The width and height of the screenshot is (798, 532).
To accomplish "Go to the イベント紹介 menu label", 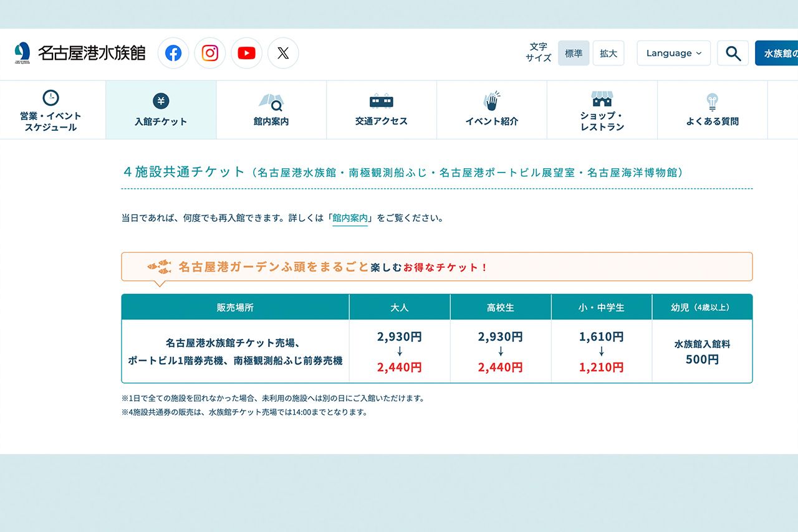I will point(492,121).
